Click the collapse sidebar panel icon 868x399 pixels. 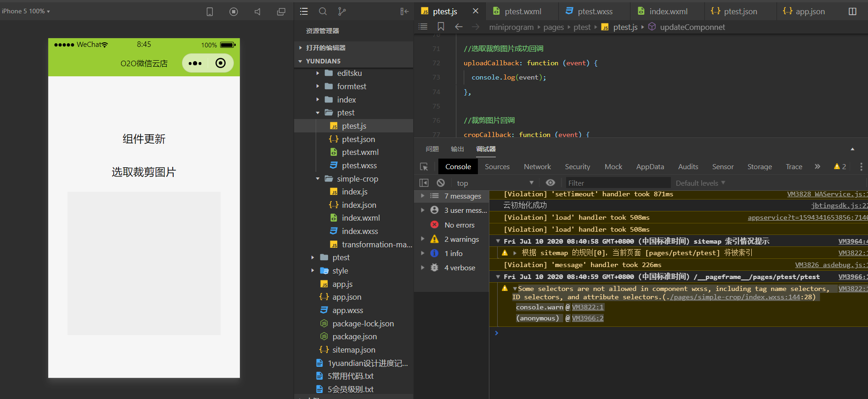coord(404,11)
